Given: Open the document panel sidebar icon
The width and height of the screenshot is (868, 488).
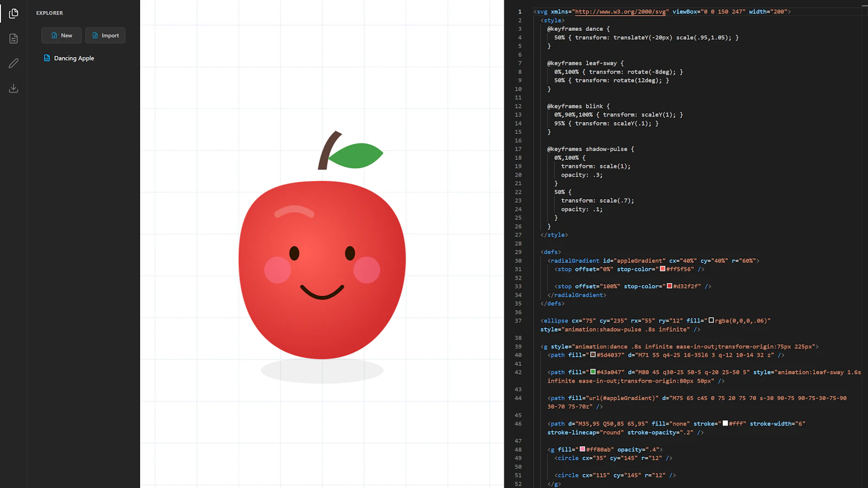Looking at the screenshot, I should tap(14, 38).
